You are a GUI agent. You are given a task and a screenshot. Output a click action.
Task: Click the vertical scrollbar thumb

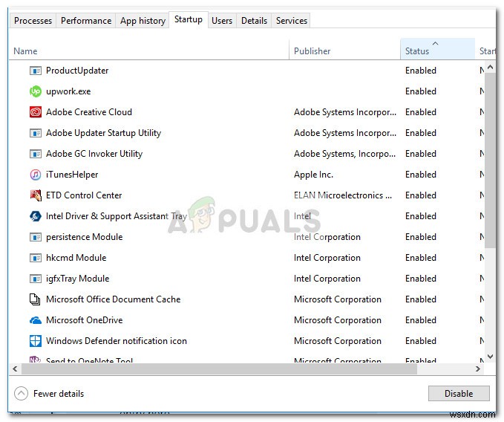(490, 160)
